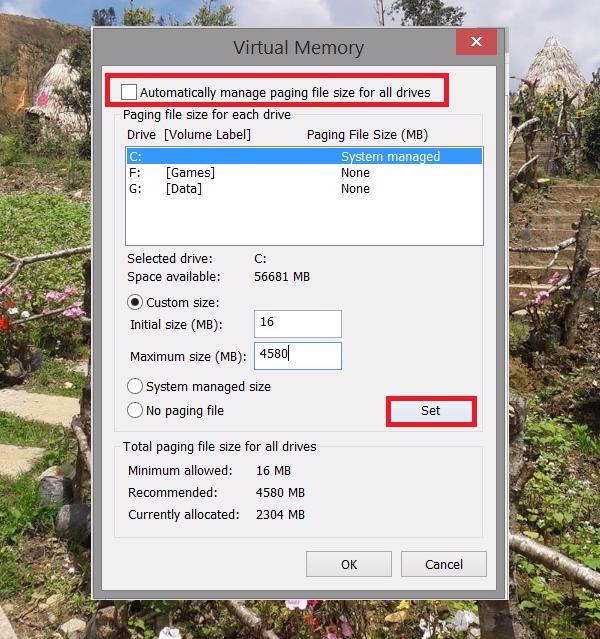Click the Cancel button
600x639 pixels.
(444, 564)
